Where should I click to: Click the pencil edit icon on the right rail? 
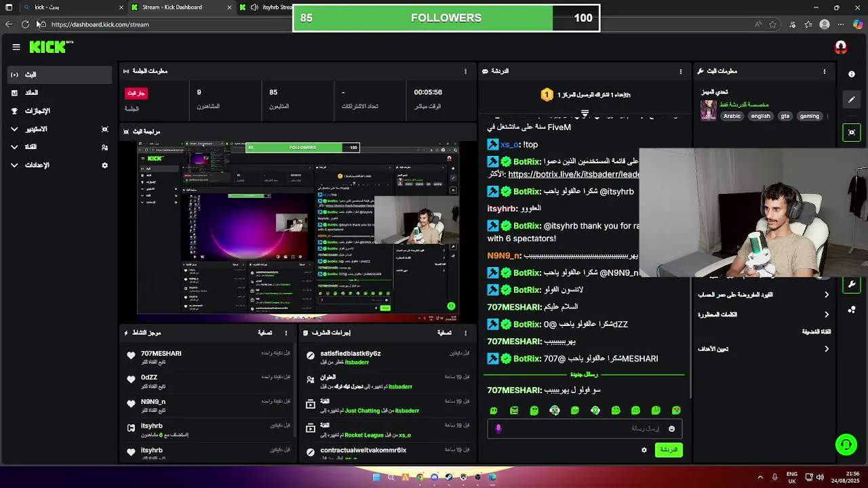(x=852, y=100)
